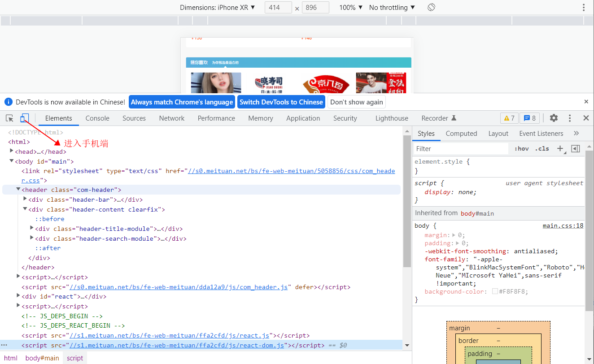Click the messages count badge showing 8
594x364 pixels.
click(x=530, y=118)
